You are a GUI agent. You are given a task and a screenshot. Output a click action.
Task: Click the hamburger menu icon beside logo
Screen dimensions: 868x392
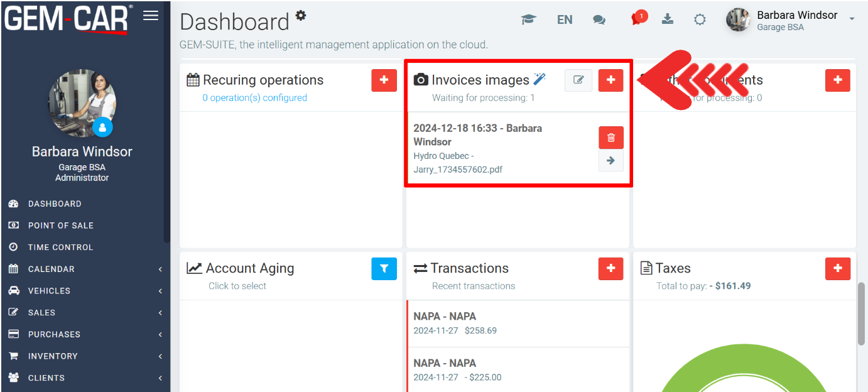point(151,16)
